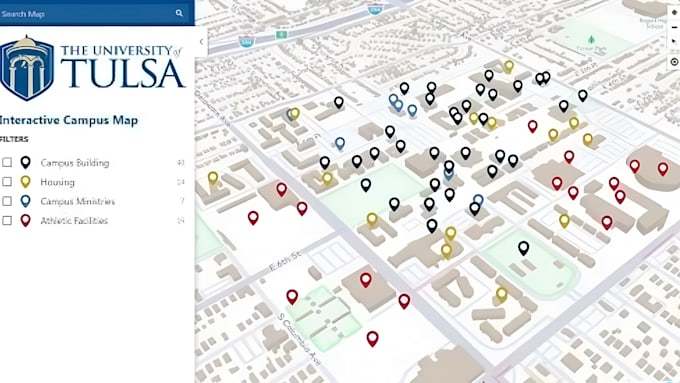This screenshot has width=680, height=383.
Task: Click the red pin nearest the S Columbia Ave label
Action: 292,297
